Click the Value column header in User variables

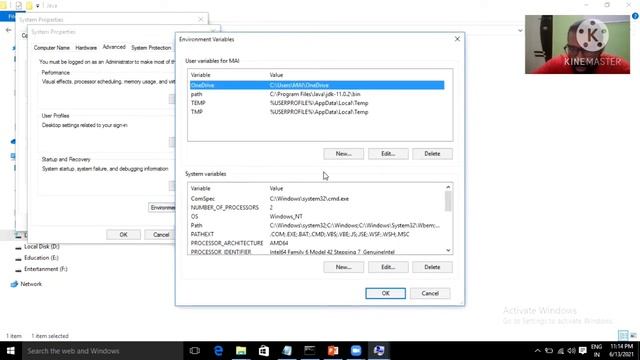click(x=276, y=75)
